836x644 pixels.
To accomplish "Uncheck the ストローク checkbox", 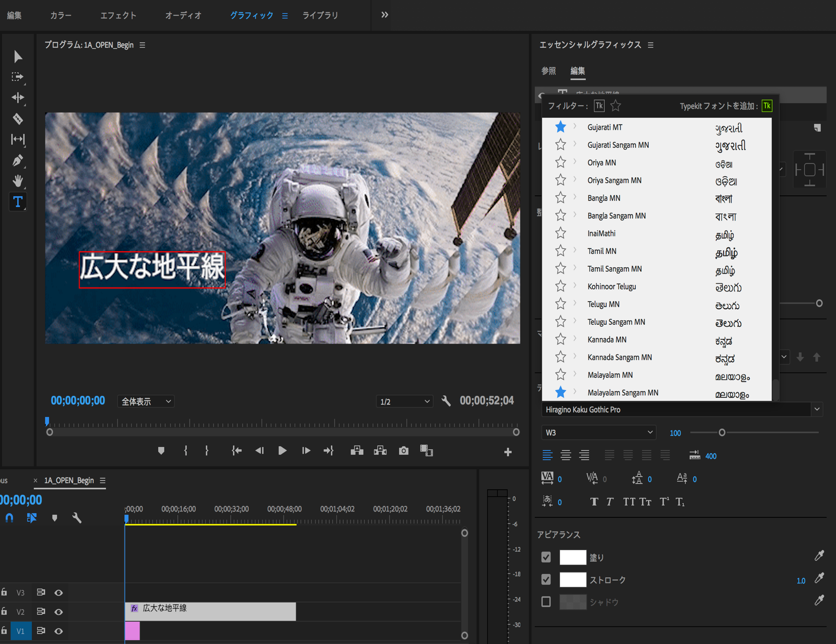I will coord(546,579).
